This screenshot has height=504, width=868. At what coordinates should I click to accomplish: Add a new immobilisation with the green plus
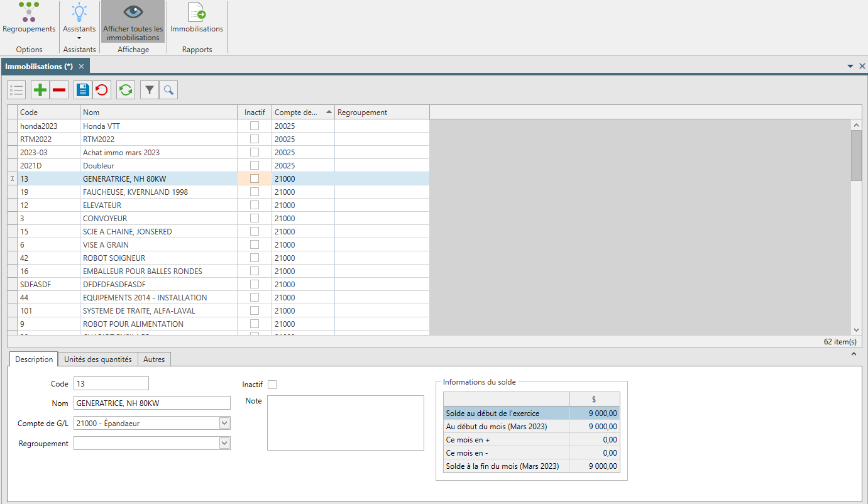point(40,90)
